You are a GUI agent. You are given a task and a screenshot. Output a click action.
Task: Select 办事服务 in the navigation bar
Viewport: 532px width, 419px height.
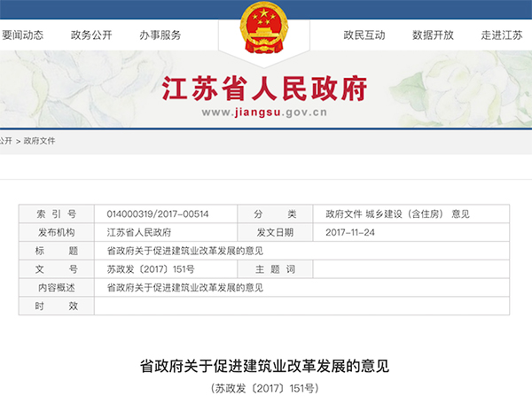pyautogui.click(x=160, y=35)
